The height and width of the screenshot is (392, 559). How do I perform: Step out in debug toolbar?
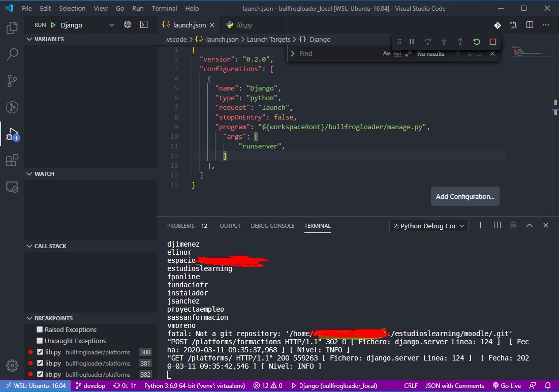460,42
